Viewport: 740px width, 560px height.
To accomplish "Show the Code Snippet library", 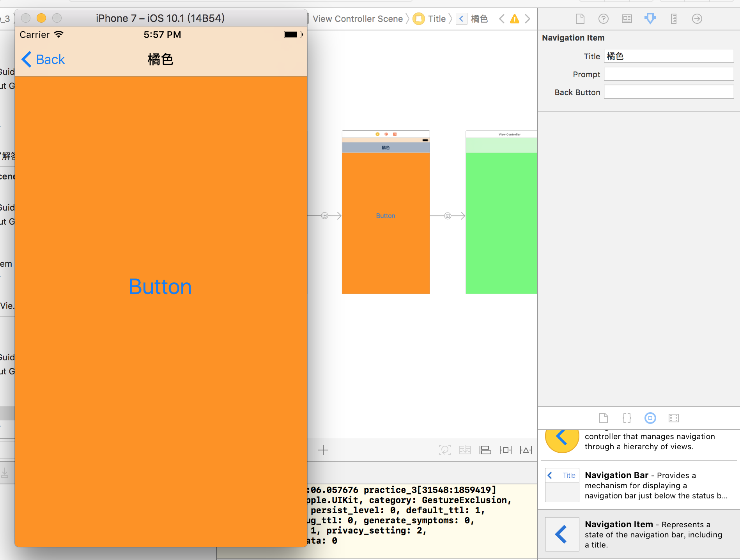I will [x=627, y=418].
